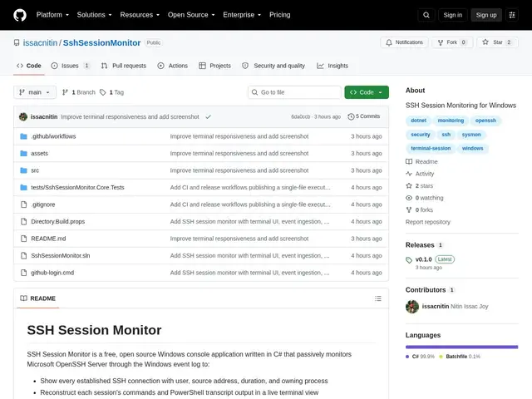Click file icon next to .gitignore
Screen dimensions: 532x399
tap(23, 204)
